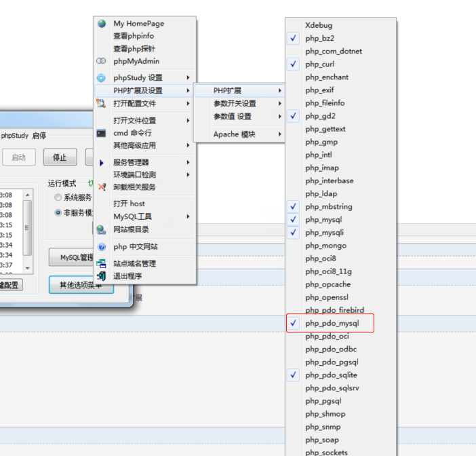The width and height of the screenshot is (476, 456).
Task: Click the globe icon beside My HomePage
Action: click(102, 23)
